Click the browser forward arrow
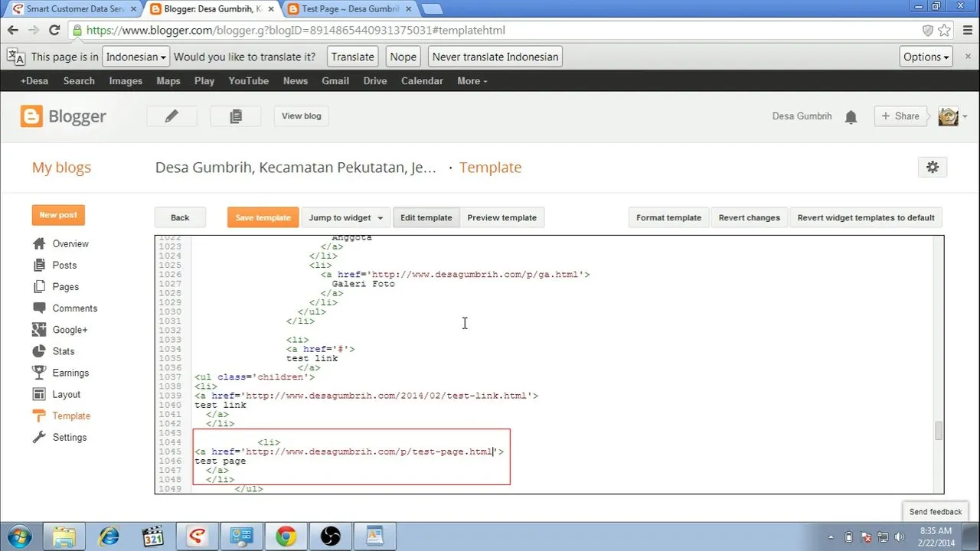Viewport: 980px width, 551px height. click(34, 31)
